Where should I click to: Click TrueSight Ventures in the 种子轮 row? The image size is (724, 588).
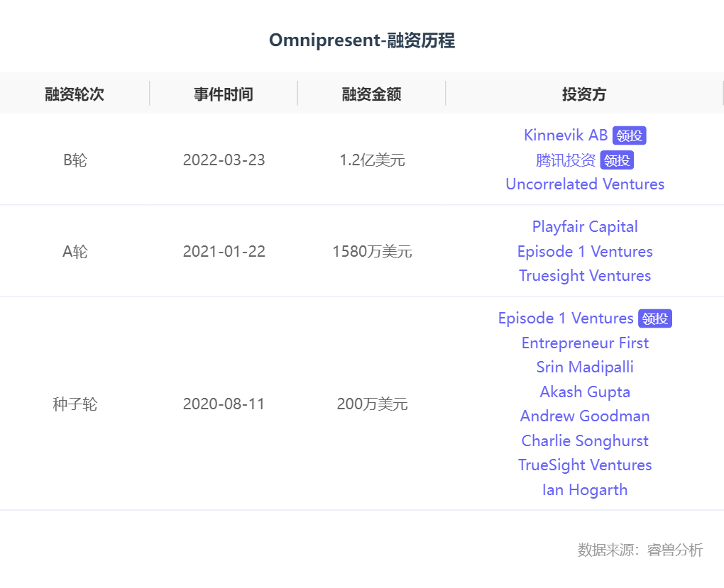coord(585,465)
